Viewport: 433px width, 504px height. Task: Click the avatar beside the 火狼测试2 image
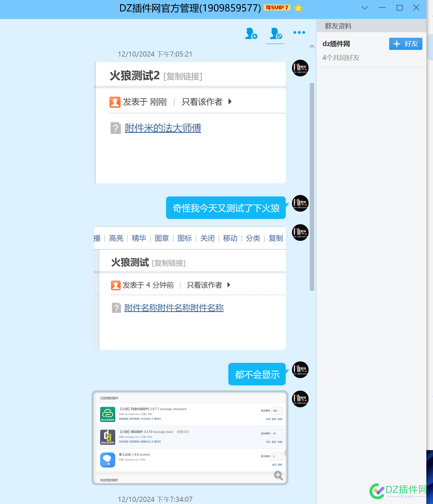pyautogui.click(x=300, y=68)
